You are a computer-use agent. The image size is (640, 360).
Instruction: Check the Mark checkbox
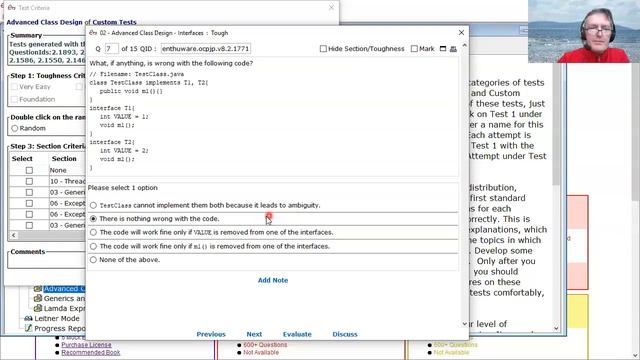(414, 49)
